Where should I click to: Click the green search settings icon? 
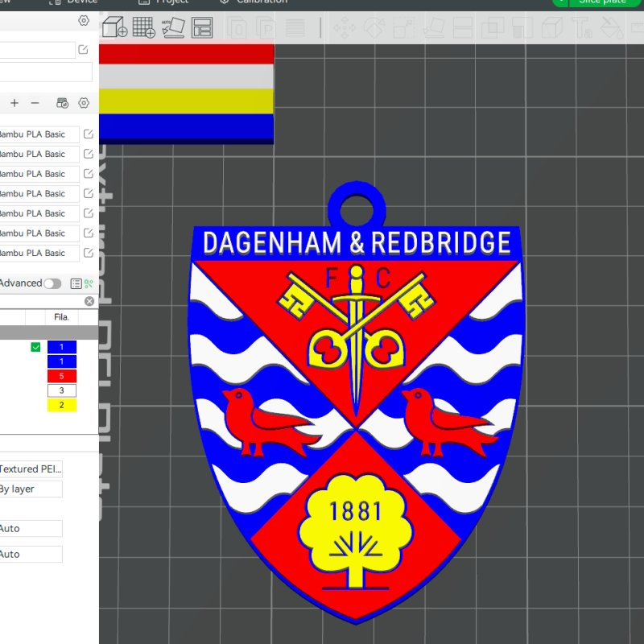(x=89, y=283)
